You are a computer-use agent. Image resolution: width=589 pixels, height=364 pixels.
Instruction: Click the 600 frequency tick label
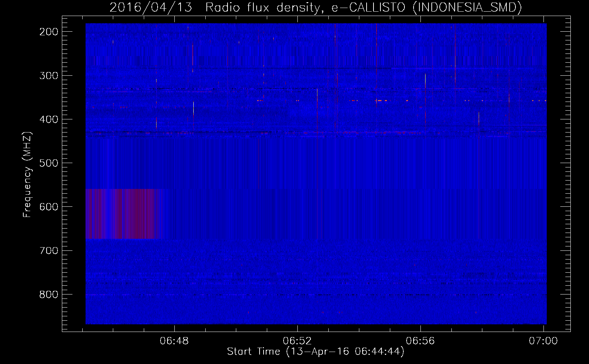(x=49, y=207)
